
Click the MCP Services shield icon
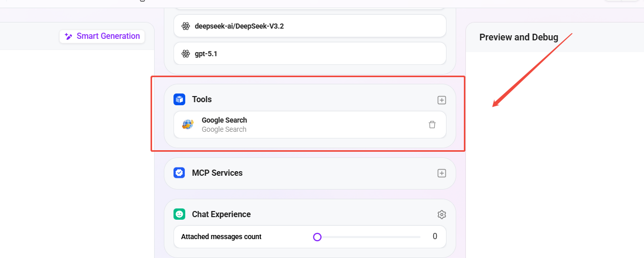[x=179, y=173]
